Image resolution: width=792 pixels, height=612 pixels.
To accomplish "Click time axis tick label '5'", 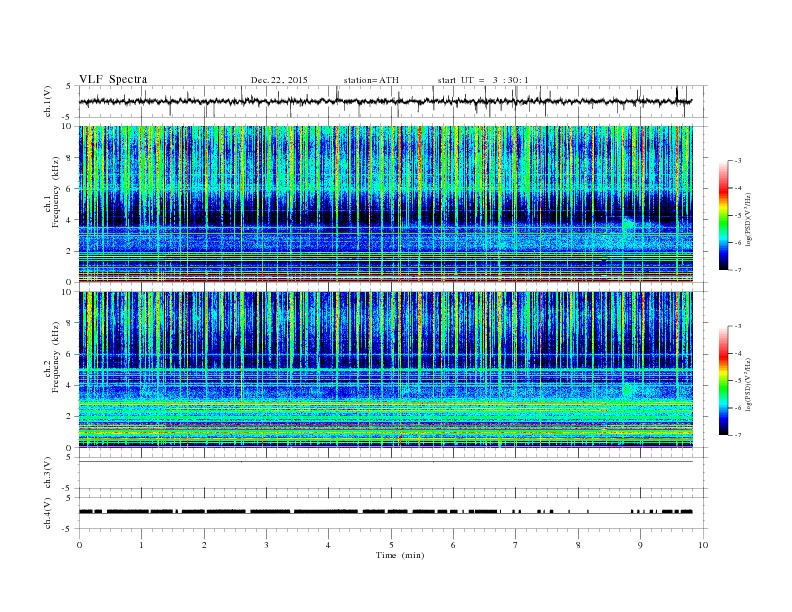I will pyautogui.click(x=391, y=545).
